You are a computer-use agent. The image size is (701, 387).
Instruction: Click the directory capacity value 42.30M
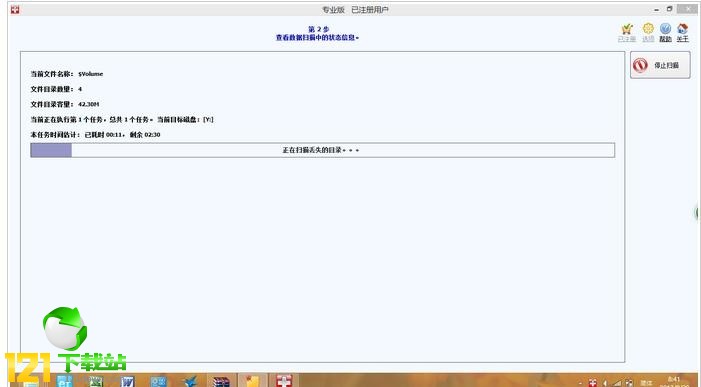coord(89,104)
